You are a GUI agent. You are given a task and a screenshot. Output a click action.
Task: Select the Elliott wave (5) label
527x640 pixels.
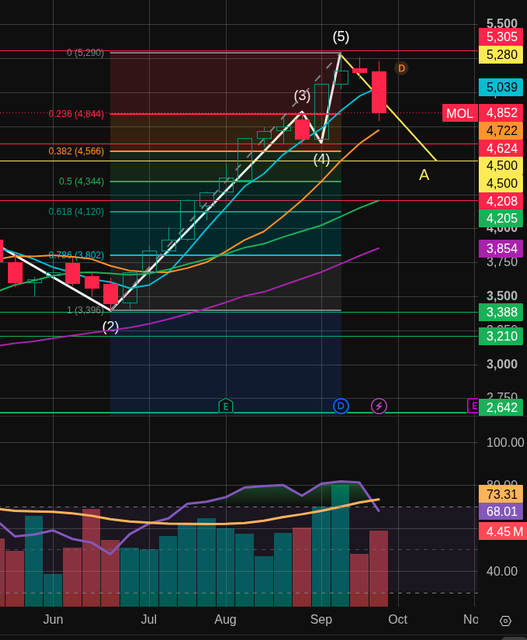click(341, 37)
